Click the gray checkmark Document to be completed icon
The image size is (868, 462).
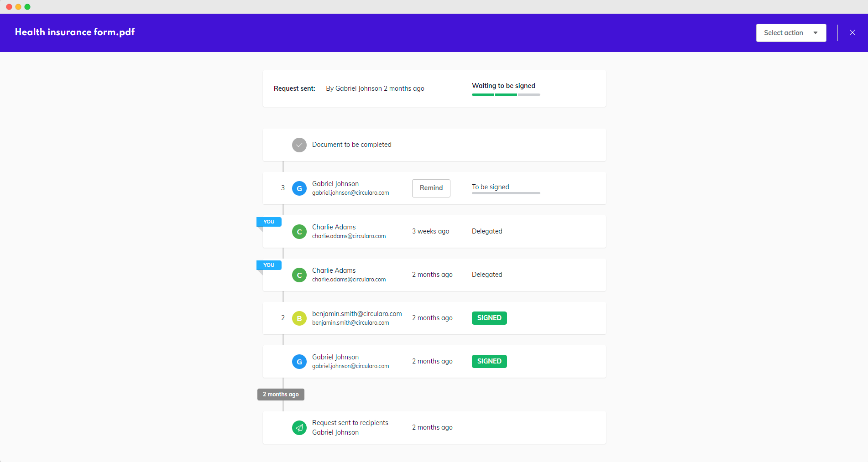tap(299, 145)
